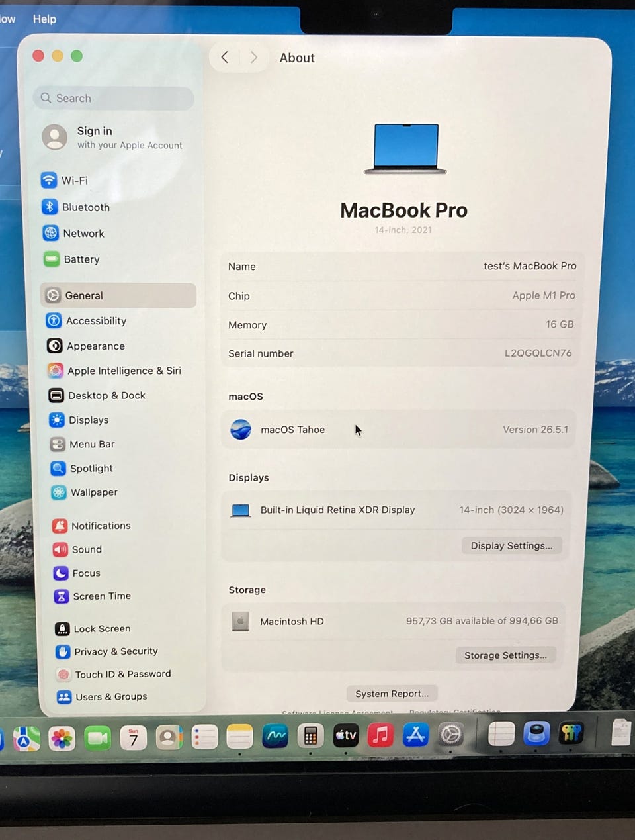The image size is (635, 840).
Task: Open Apple Intelligence & Siri settings
Action: click(x=114, y=371)
